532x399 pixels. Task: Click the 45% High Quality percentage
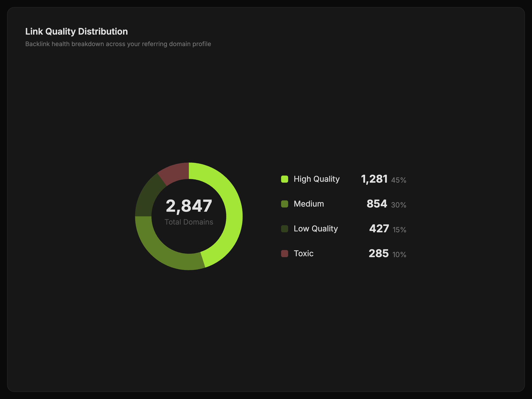point(399,180)
